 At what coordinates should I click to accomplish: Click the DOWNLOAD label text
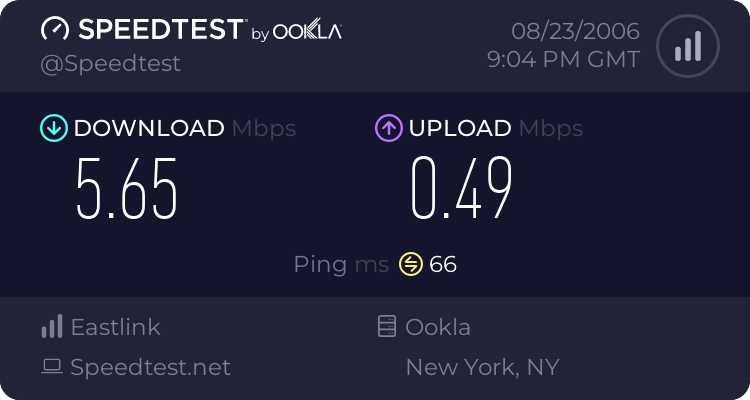pos(149,128)
